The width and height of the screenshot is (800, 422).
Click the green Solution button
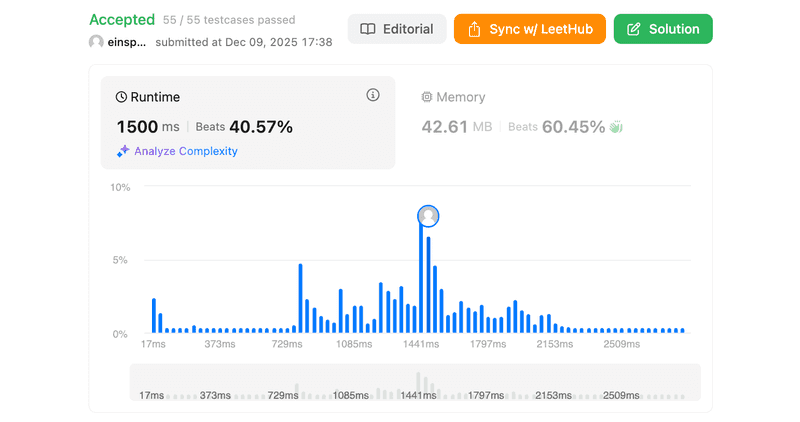coord(663,29)
